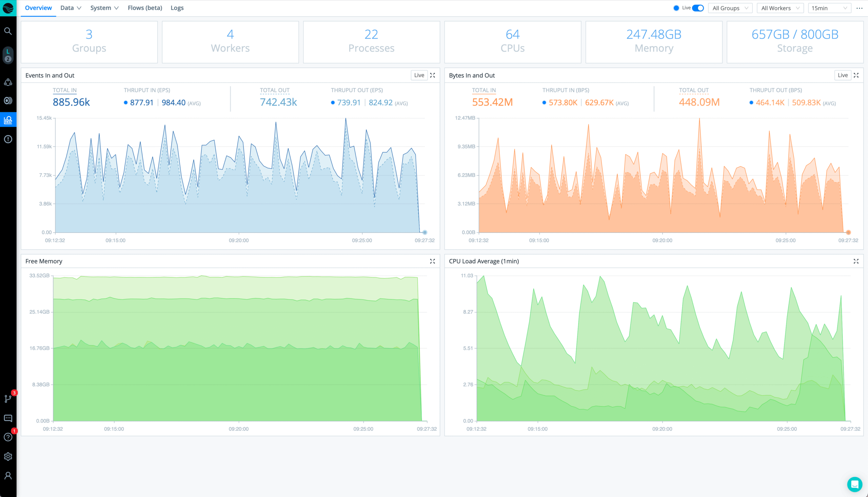Screen dimensions: 868x497
Task: Expand the CPU Load Average chart
Action: point(856,261)
